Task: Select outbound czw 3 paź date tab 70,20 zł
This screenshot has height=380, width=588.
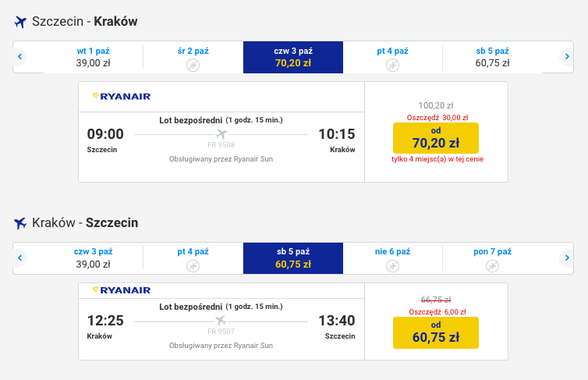Action: (x=293, y=57)
